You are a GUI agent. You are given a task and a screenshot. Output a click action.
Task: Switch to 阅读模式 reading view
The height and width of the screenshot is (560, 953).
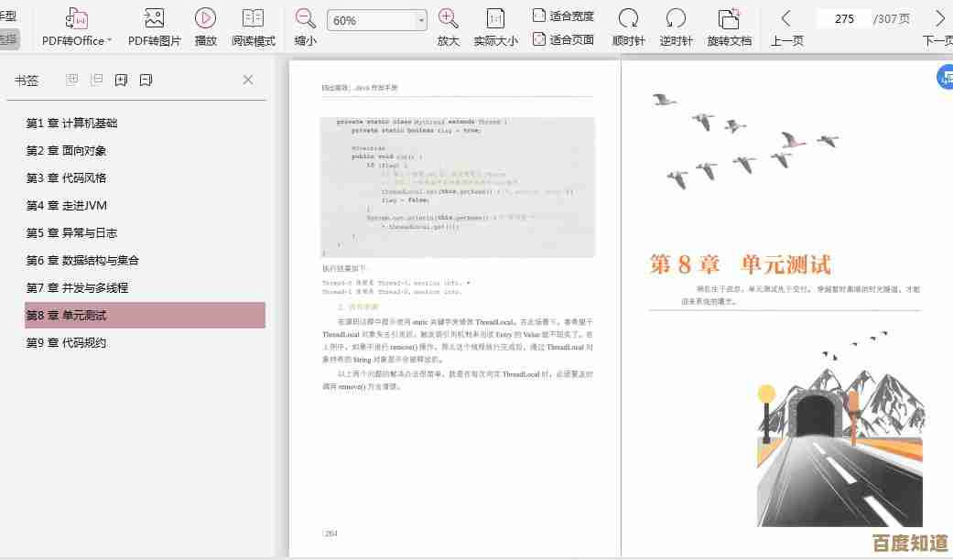pos(253,27)
